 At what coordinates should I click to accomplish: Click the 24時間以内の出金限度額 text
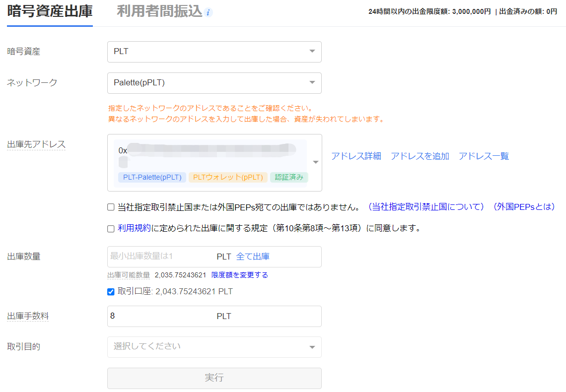pos(429,11)
